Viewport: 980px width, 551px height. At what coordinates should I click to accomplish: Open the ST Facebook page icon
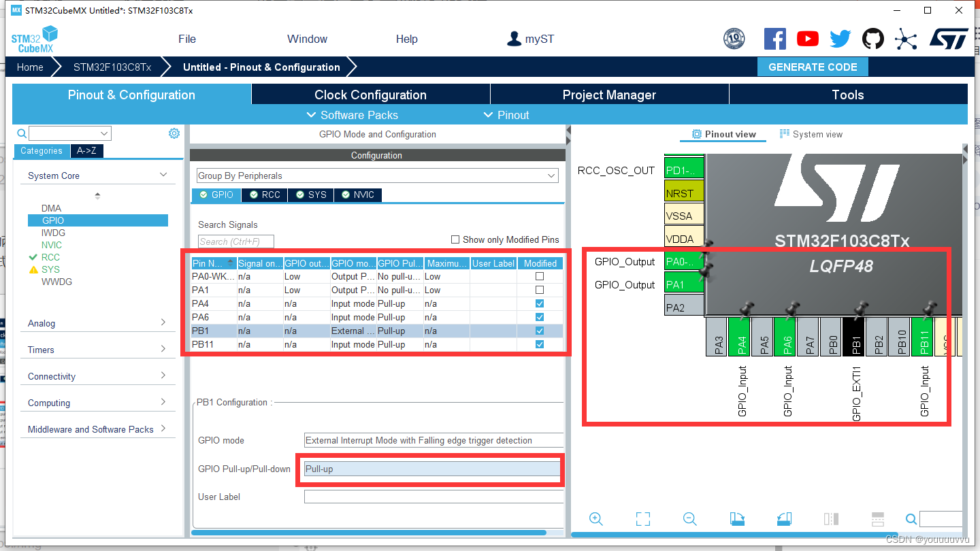pos(775,39)
